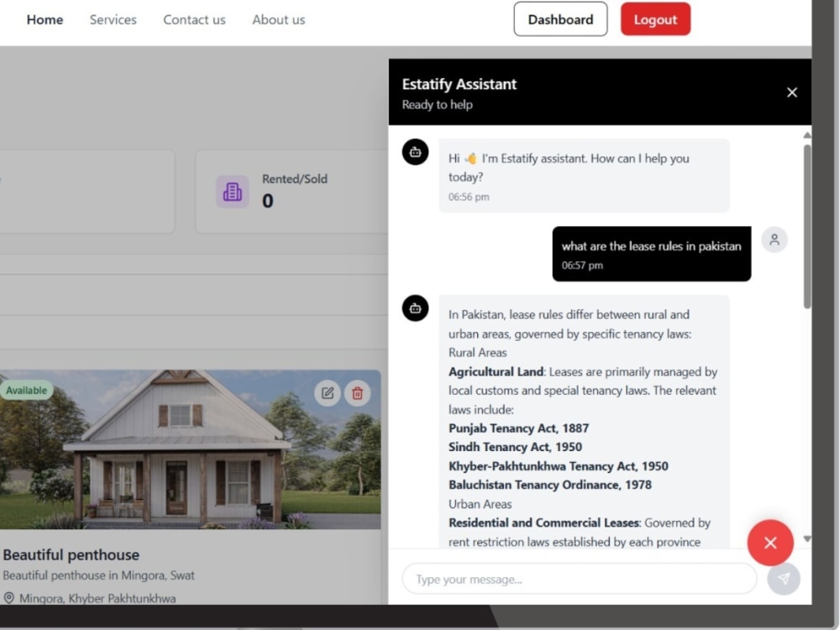Click the chat scrollbar up arrow
The height and width of the screenshot is (630, 840).
[x=806, y=135]
